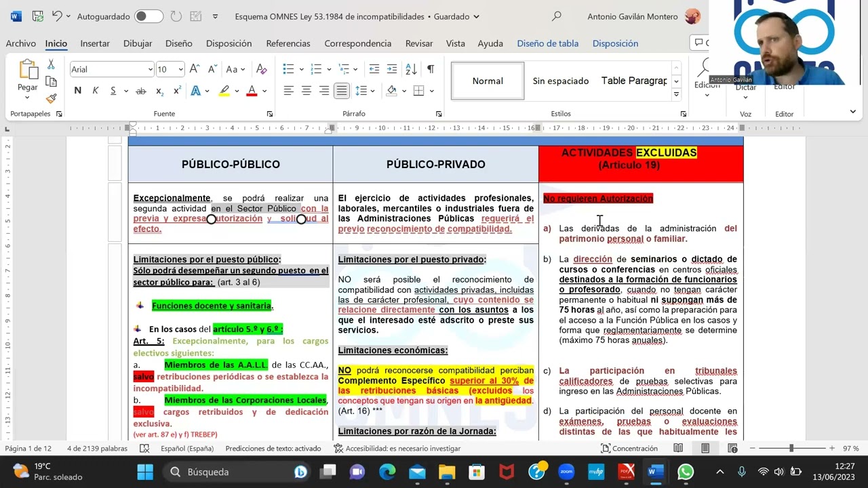Apply superscript formatting
868x488 pixels.
pos(177,91)
